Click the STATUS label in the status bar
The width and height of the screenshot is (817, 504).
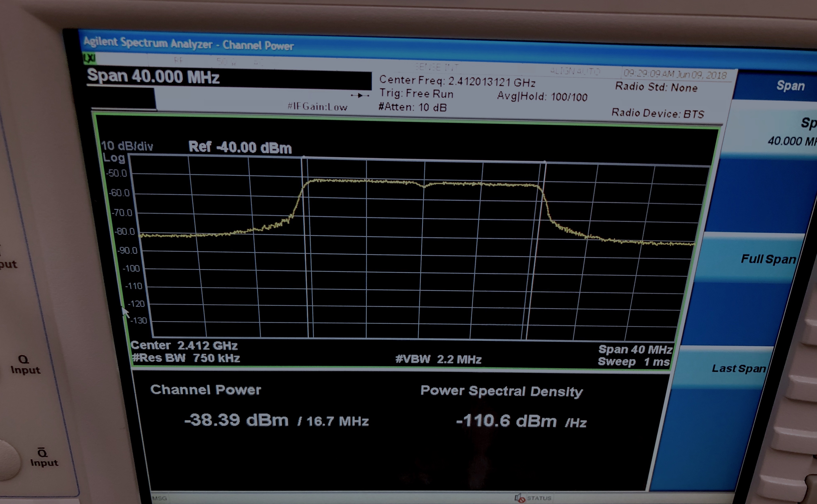(539, 498)
